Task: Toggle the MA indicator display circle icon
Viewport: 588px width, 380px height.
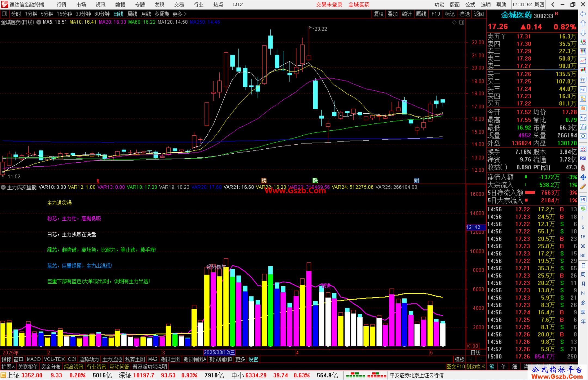Action: [39, 22]
